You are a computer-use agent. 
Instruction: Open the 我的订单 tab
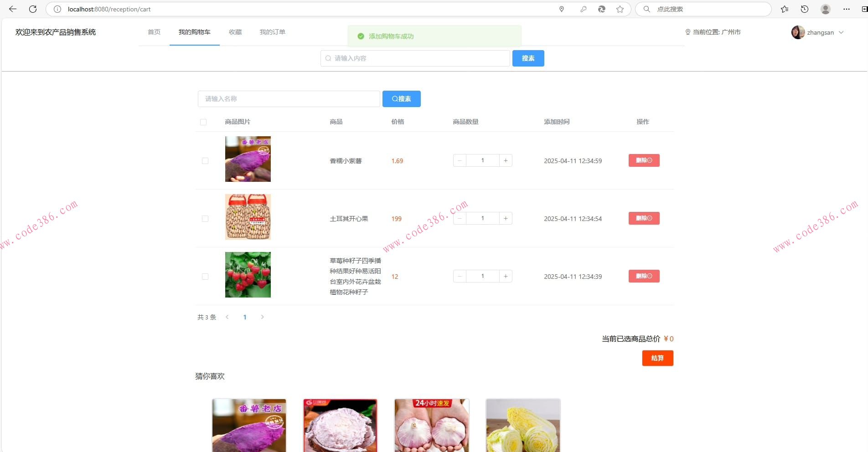pos(272,32)
